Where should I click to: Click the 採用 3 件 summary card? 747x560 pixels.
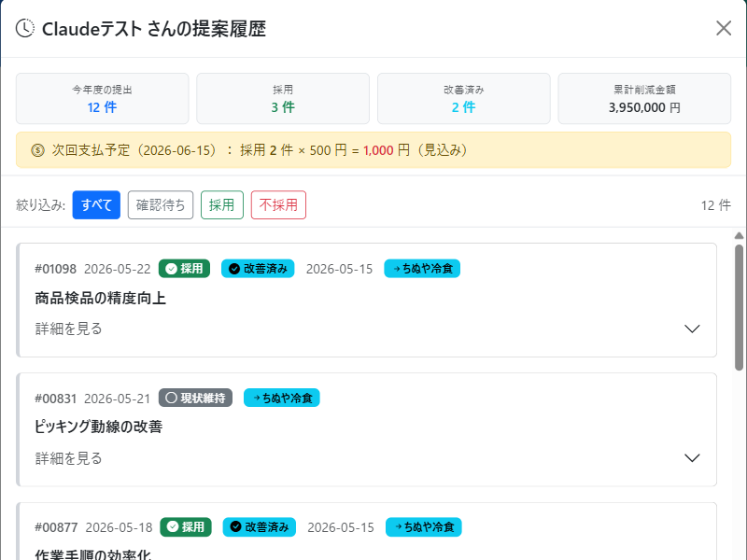[x=283, y=99]
